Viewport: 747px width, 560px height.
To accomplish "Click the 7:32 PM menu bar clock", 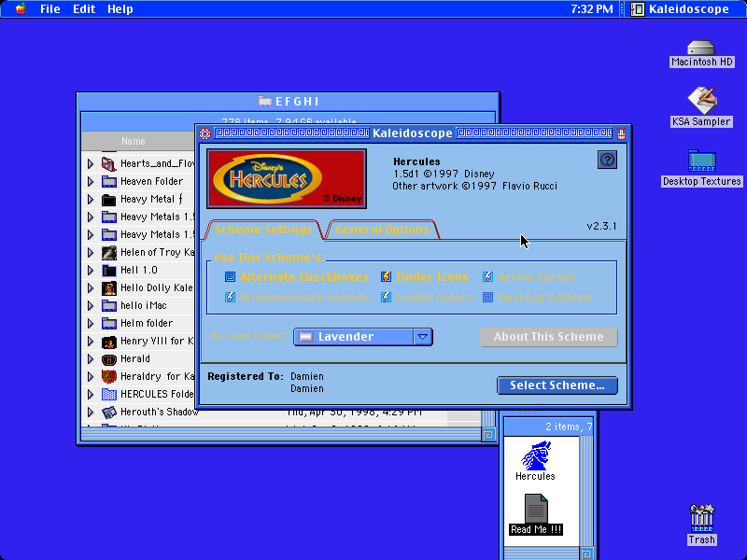I will coord(592,9).
